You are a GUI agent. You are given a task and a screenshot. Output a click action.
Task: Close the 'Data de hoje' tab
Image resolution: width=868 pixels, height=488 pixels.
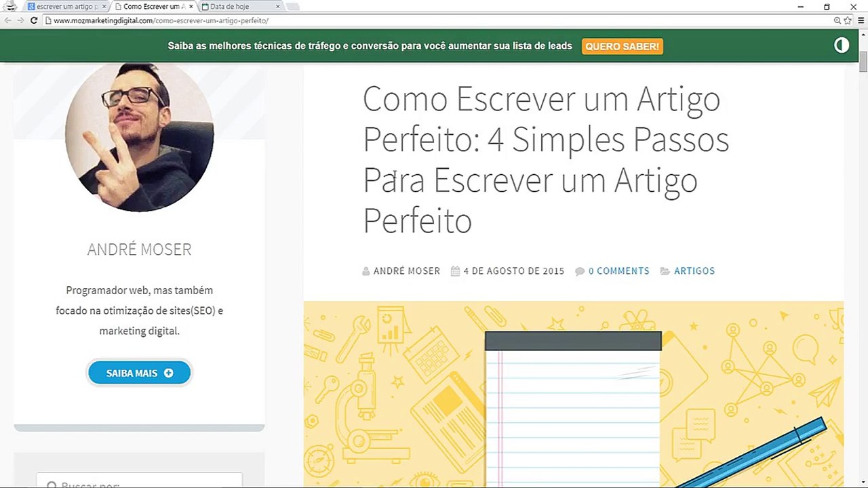277,7
